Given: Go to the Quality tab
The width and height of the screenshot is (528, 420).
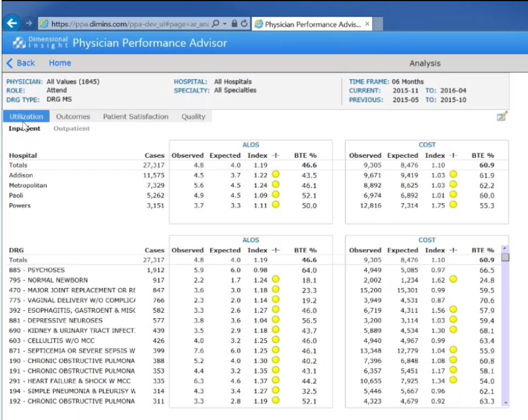Looking at the screenshot, I should pos(193,117).
